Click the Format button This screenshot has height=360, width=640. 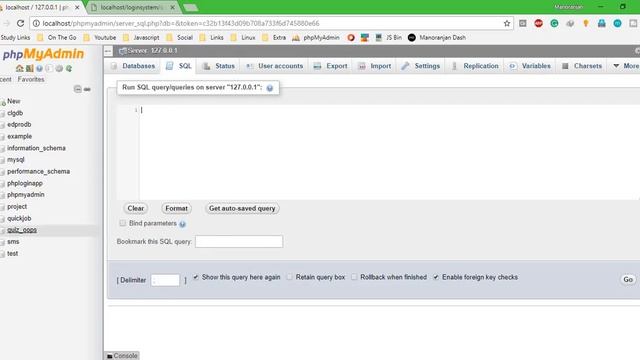tap(176, 209)
